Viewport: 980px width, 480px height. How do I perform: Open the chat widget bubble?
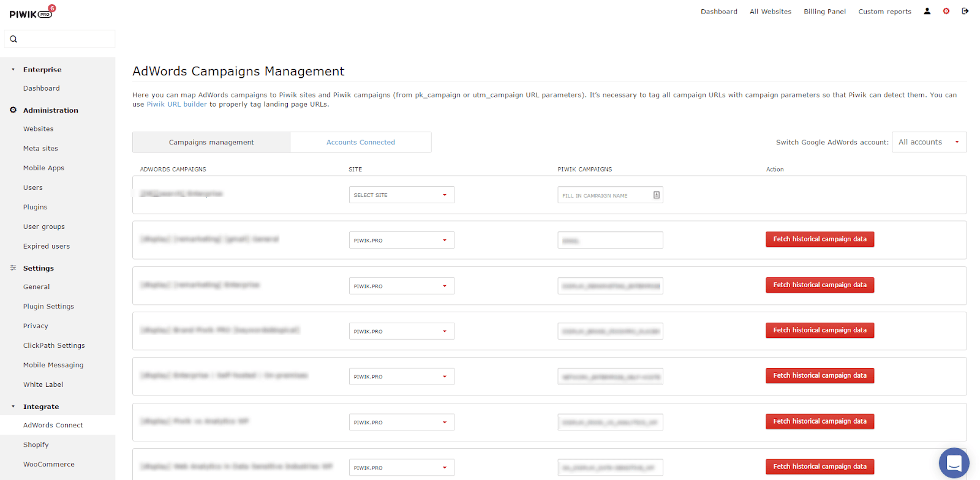click(x=954, y=463)
